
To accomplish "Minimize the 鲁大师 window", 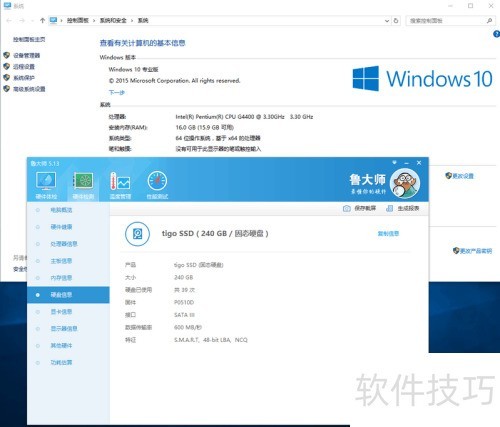I will [407, 163].
